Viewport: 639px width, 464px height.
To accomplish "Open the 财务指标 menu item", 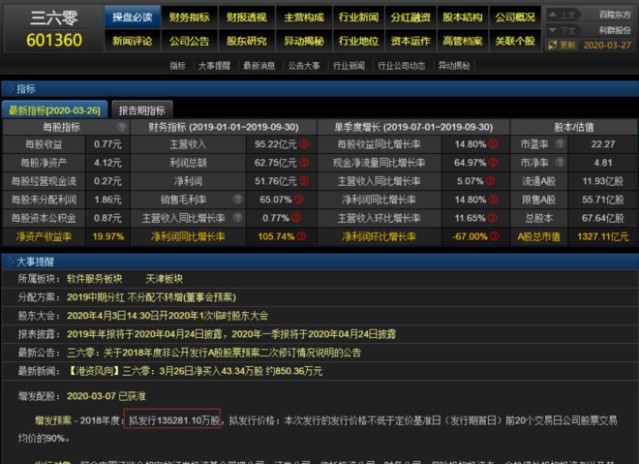I will coord(189,17).
